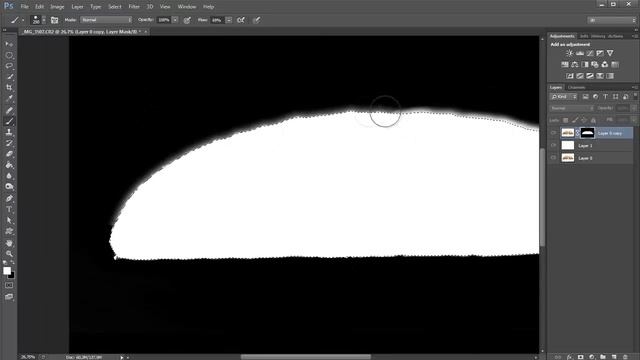
Task: Switch to the Actions tab
Action: pos(616,36)
